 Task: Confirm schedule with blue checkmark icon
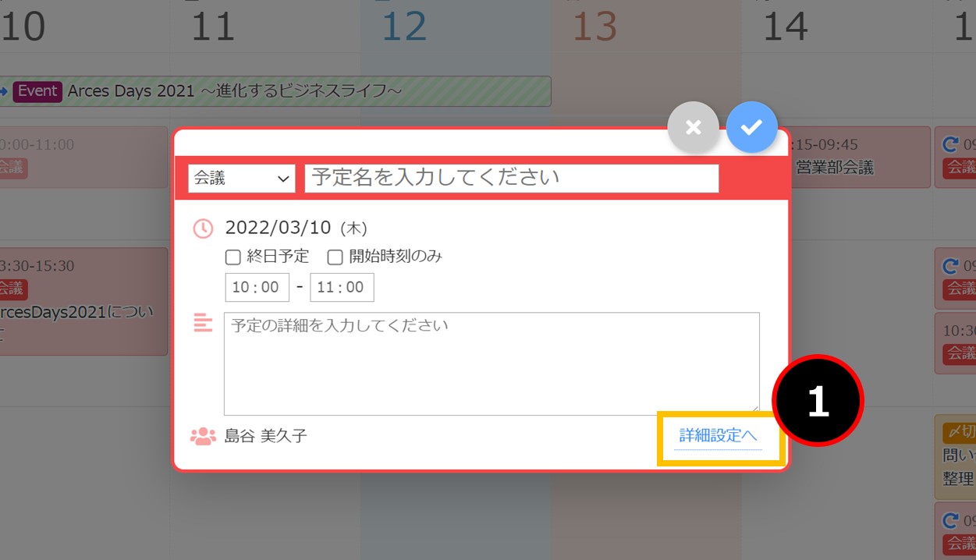[x=751, y=127]
